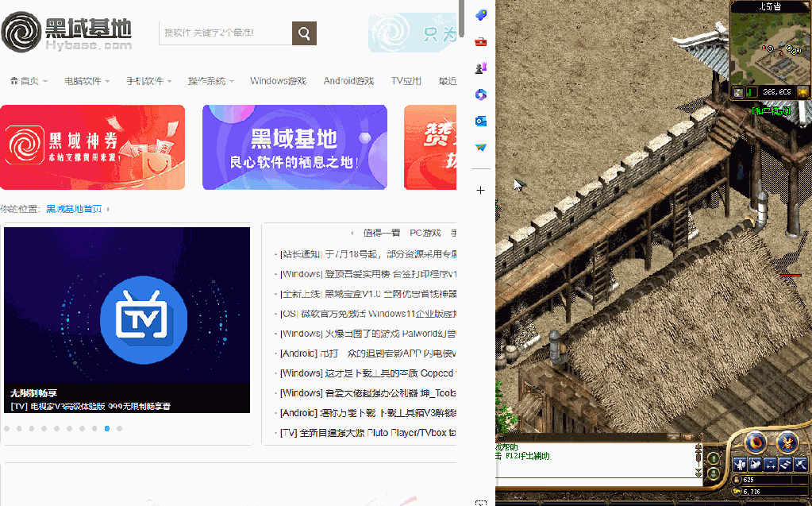Click the sun icon under the minimap
The image size is (812, 506).
point(802,92)
